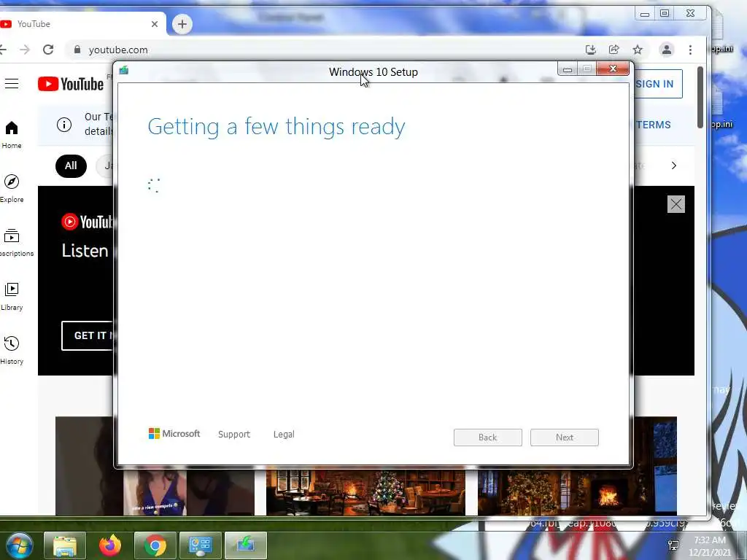
Task: Click the Windows 10 Setup taskbar item
Action: (246, 545)
